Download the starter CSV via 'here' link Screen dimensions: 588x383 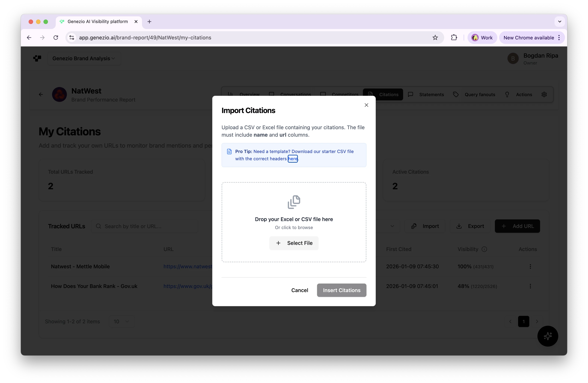click(x=293, y=159)
